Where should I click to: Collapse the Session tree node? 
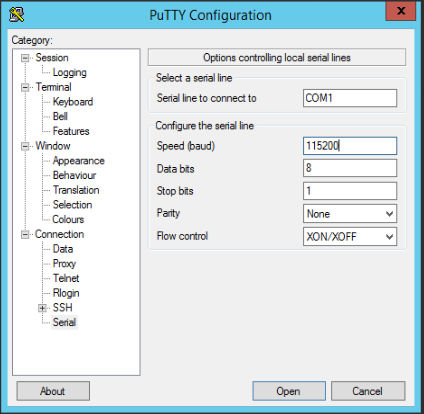[25, 58]
